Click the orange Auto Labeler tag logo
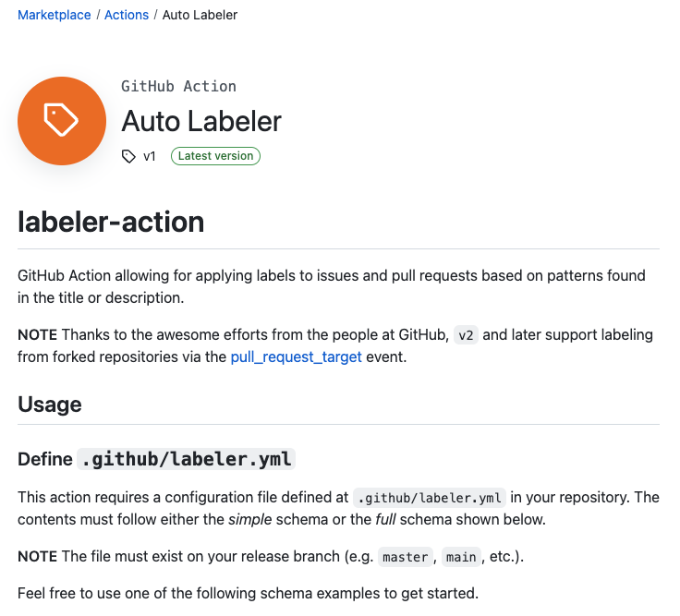Screen dimensions: 680x616 coord(62,121)
